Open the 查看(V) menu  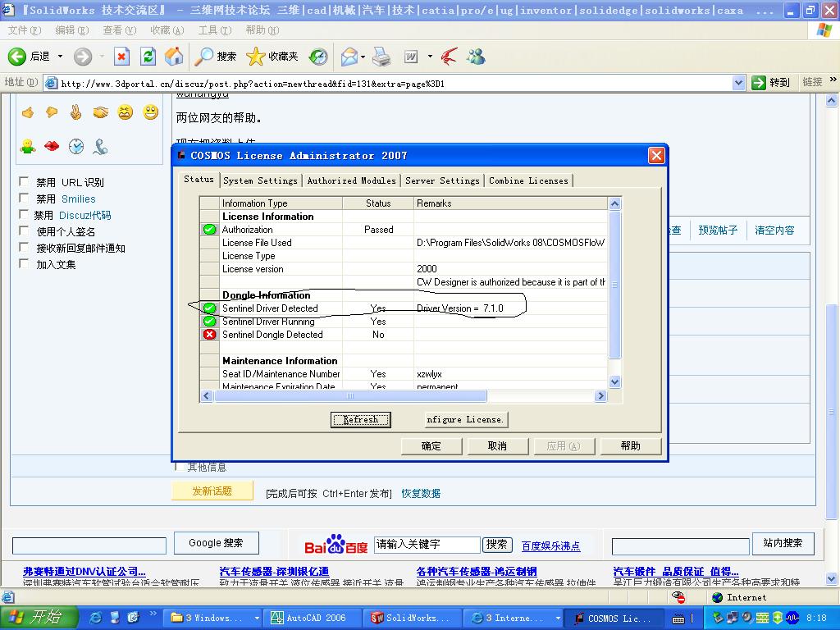(120, 30)
